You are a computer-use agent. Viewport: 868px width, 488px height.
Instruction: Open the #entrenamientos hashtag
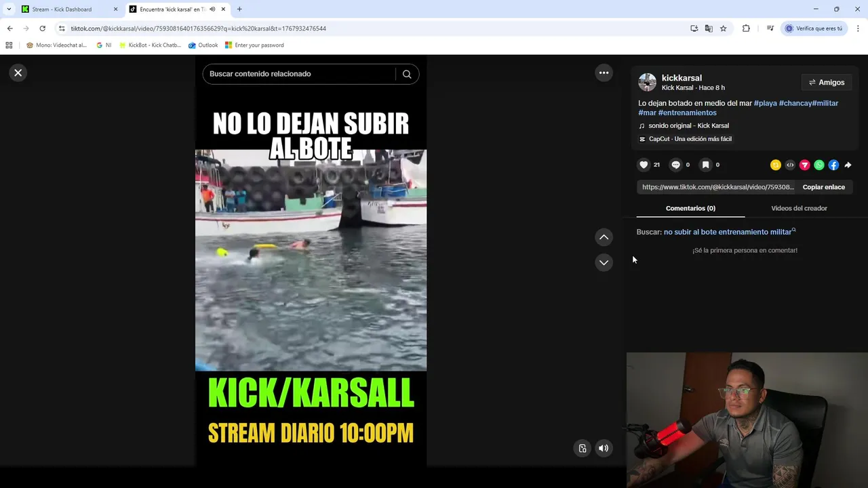pyautogui.click(x=687, y=113)
